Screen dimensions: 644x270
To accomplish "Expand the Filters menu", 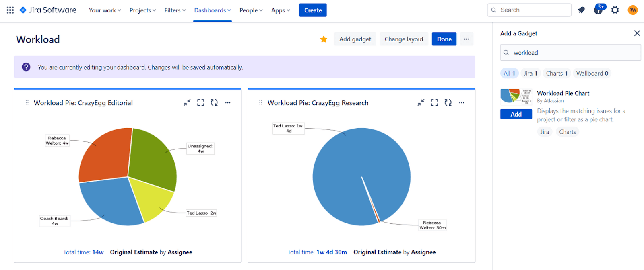I will (175, 10).
